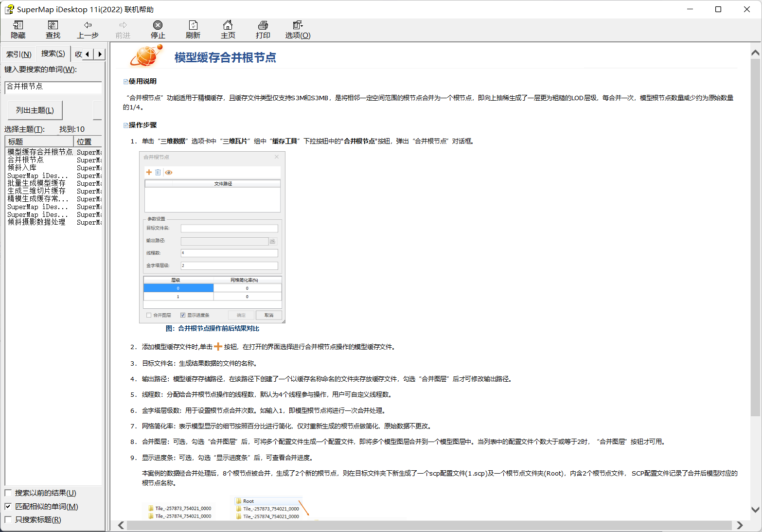Select the partially visible 收 tab
Screen dimensions: 762x532
click(x=78, y=54)
